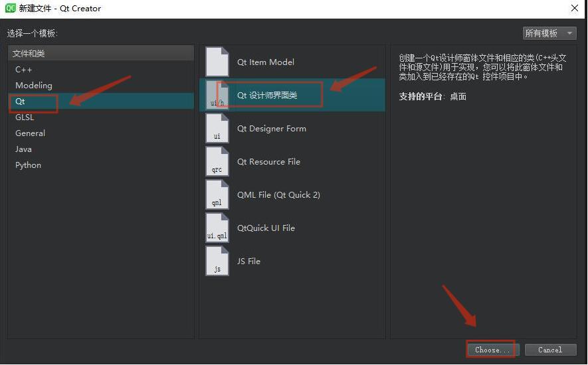
Task: Select the Modeling category
Action: point(101,85)
